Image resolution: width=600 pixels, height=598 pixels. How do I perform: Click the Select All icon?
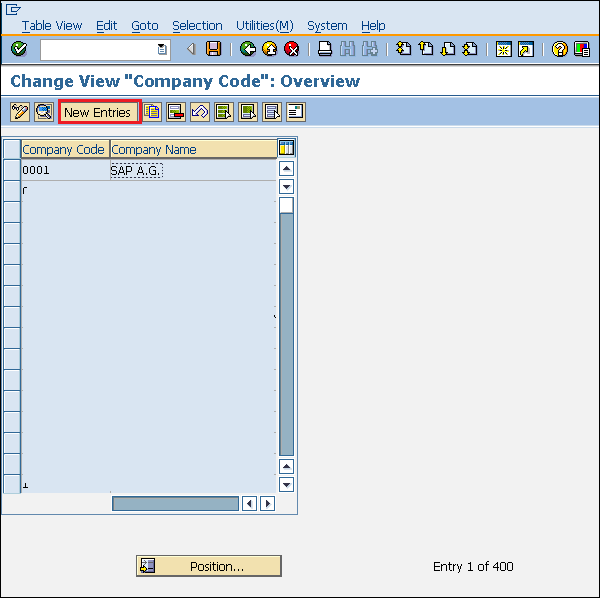[x=224, y=112]
